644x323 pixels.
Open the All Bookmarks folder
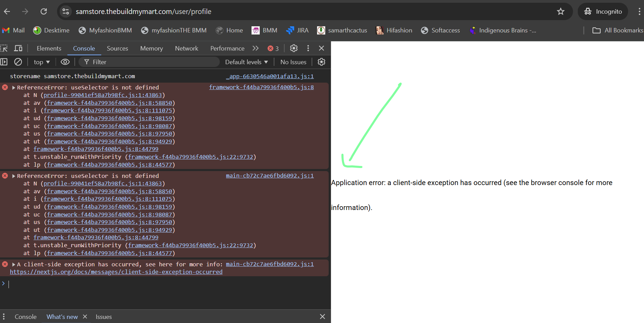pos(618,30)
